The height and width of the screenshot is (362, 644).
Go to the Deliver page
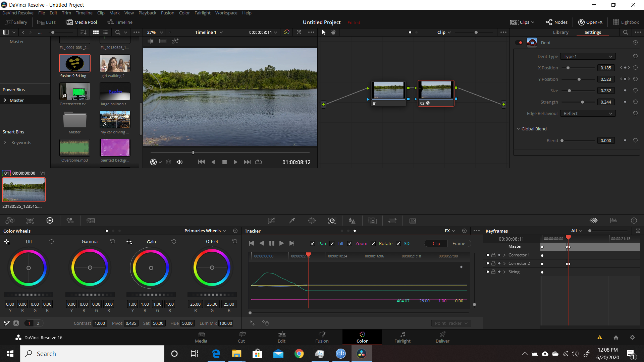coord(442,337)
